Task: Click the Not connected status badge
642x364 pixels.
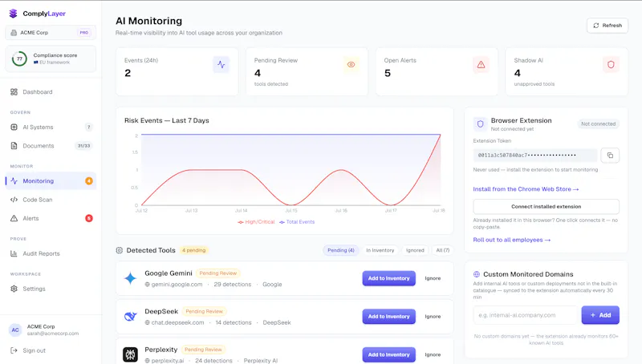Action: [598, 124]
